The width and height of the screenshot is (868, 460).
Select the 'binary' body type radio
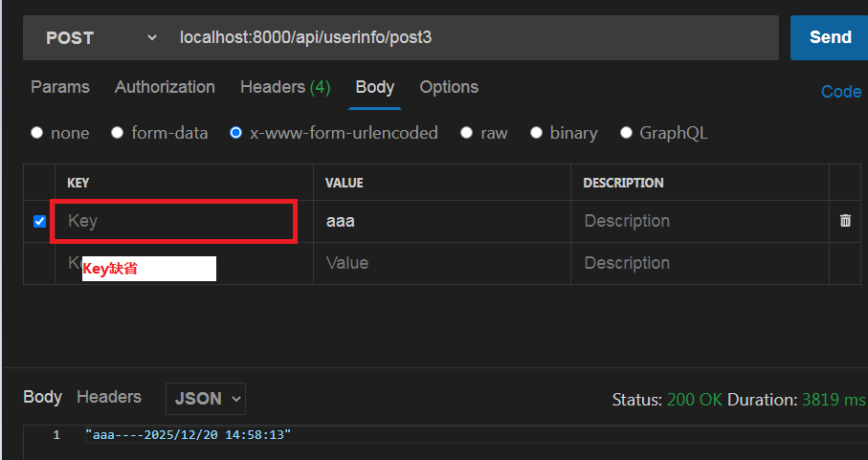536,133
